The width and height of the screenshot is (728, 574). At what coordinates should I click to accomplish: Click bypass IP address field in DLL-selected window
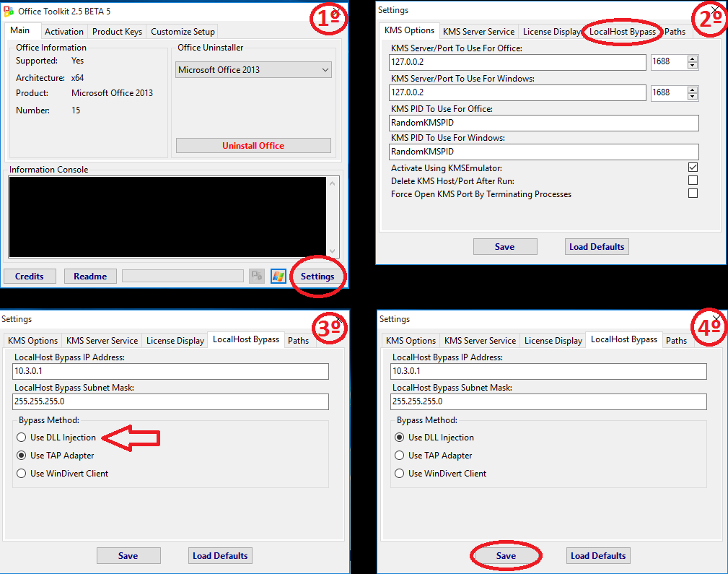(549, 371)
